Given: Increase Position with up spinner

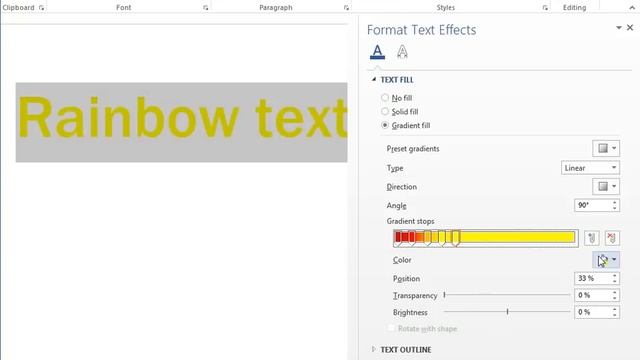Looking at the screenshot, I should click(x=615, y=276).
